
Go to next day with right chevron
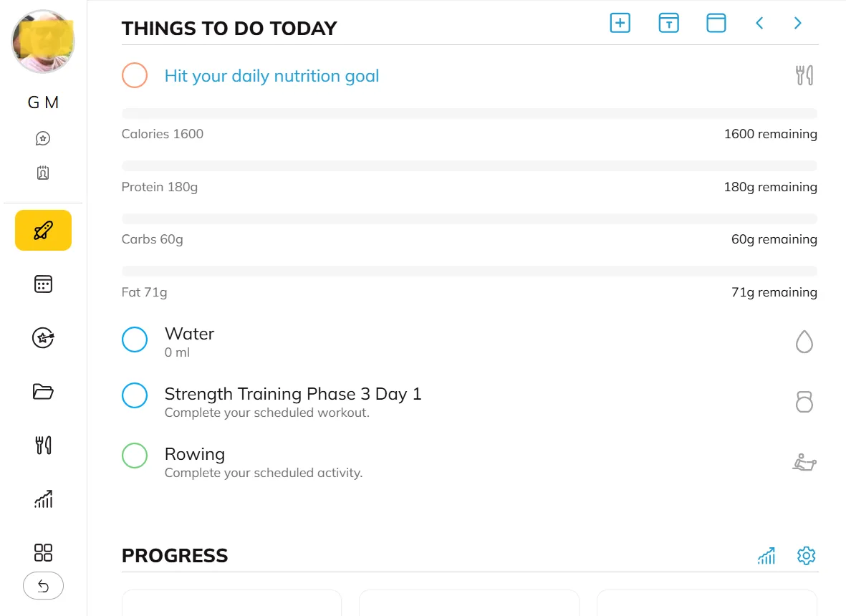[797, 23]
